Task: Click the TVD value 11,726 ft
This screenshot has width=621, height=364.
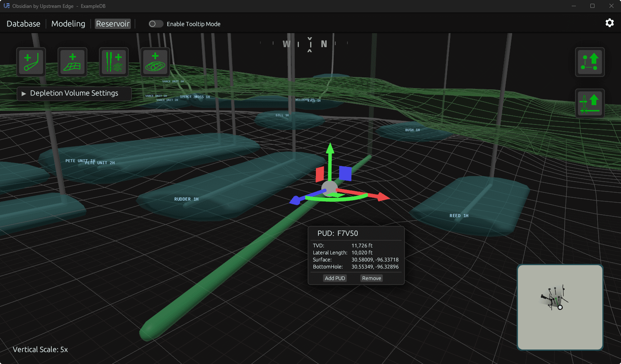Action: pos(362,246)
